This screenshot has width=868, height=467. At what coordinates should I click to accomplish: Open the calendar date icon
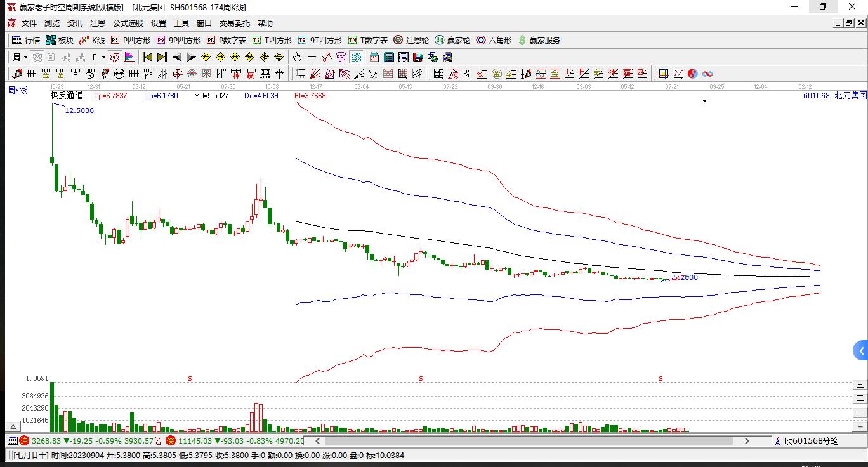pyautogui.click(x=374, y=57)
